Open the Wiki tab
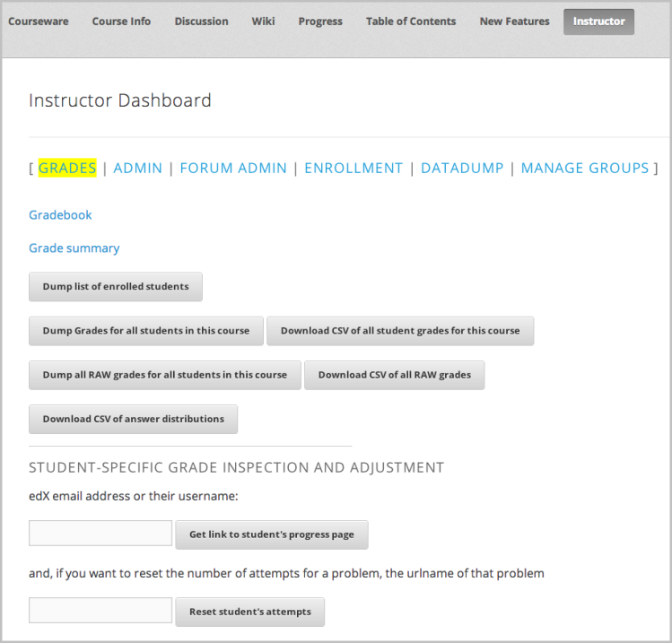The image size is (672, 643). click(263, 22)
